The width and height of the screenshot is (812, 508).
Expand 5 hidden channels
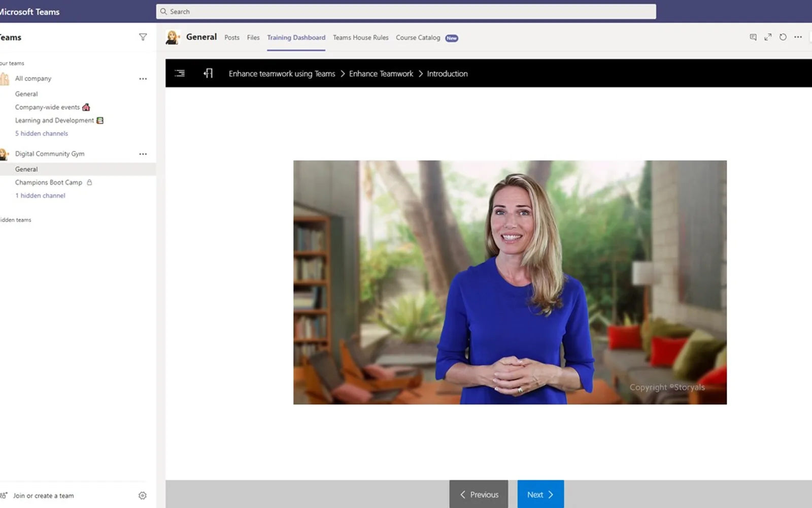pos(42,134)
